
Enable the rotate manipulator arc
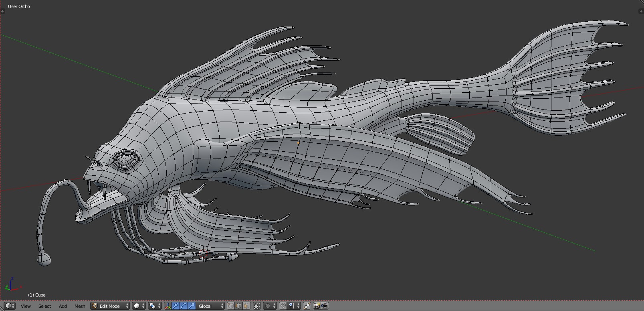[x=184, y=306]
